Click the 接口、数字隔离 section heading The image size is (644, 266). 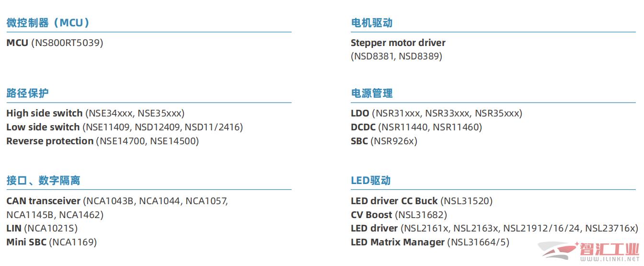click(43, 180)
